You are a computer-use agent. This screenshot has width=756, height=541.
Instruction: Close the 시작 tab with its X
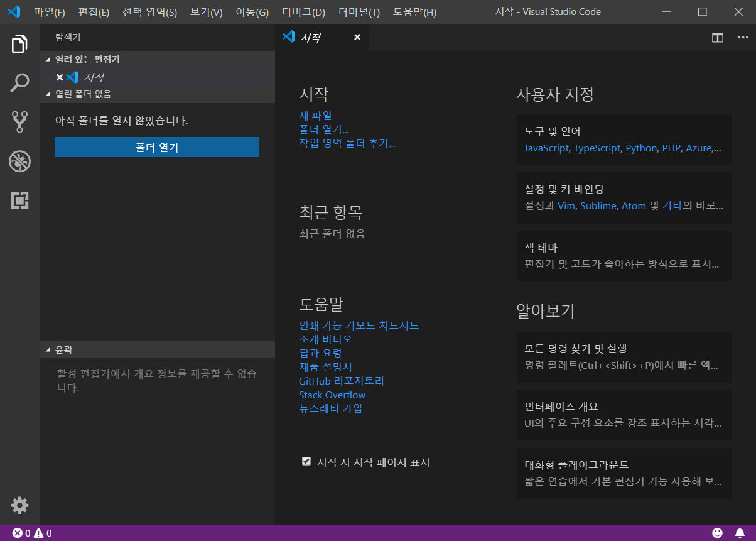pos(357,38)
